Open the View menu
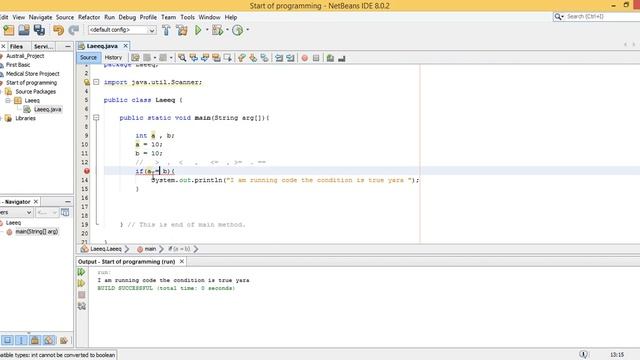The image size is (640, 360). (x=18, y=17)
